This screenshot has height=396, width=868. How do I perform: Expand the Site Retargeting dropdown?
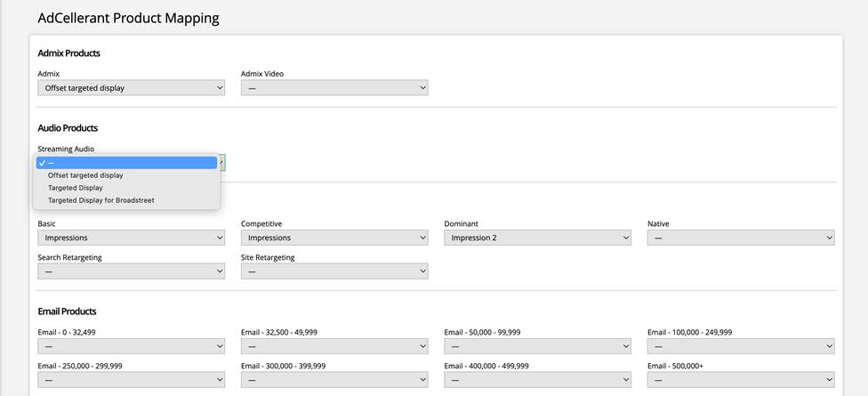pyautogui.click(x=334, y=271)
